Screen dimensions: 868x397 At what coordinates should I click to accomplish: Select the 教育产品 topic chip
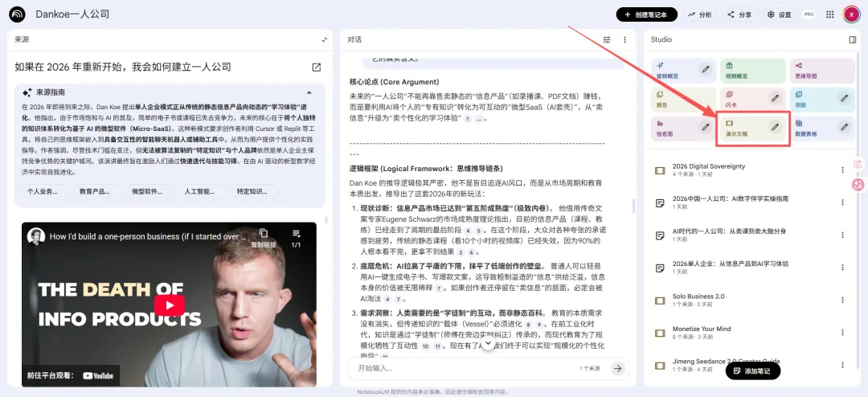[x=99, y=191]
